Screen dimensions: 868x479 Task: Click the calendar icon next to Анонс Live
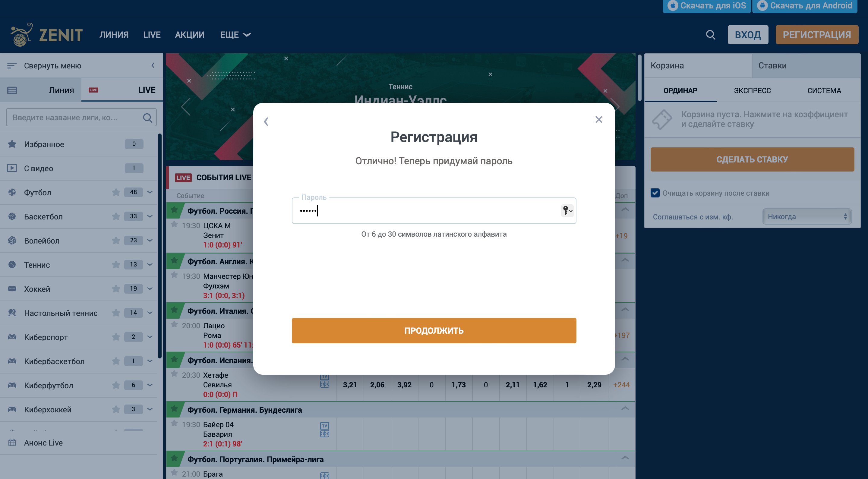pos(12,443)
